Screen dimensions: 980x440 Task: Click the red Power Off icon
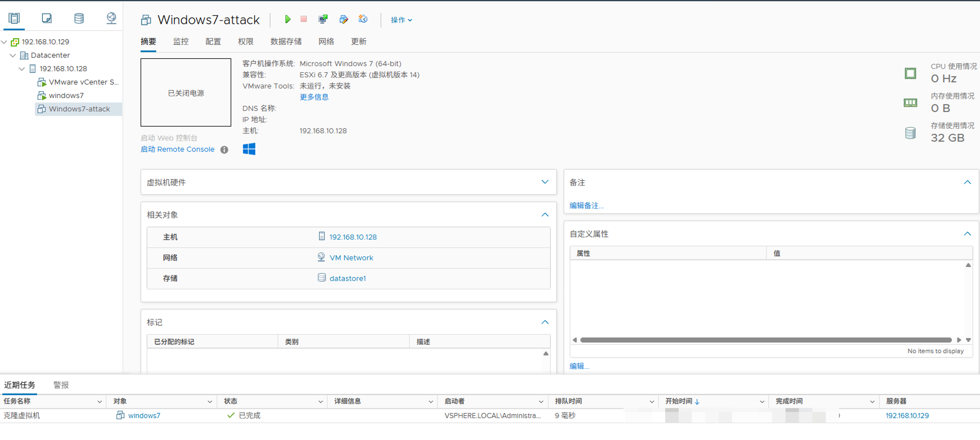[x=304, y=19]
